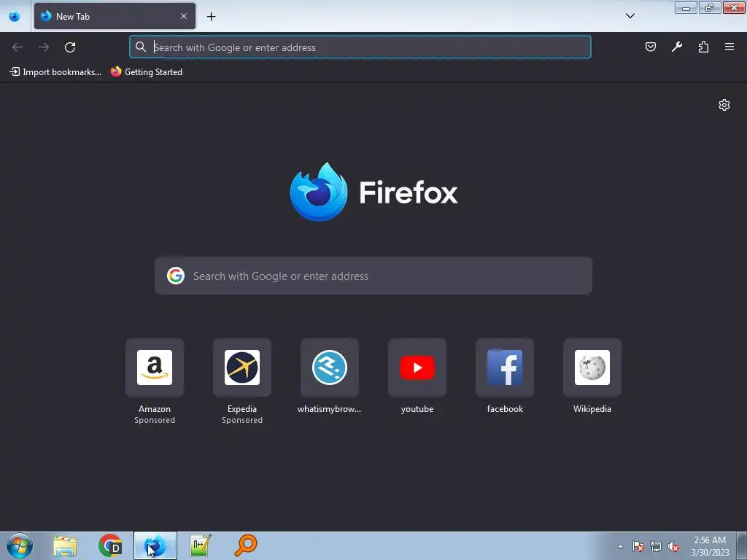Open developer tools wrench icon

tap(677, 47)
